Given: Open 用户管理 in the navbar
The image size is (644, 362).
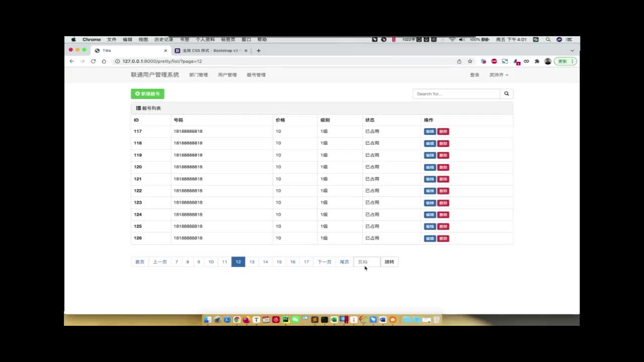Looking at the screenshot, I should [x=227, y=75].
